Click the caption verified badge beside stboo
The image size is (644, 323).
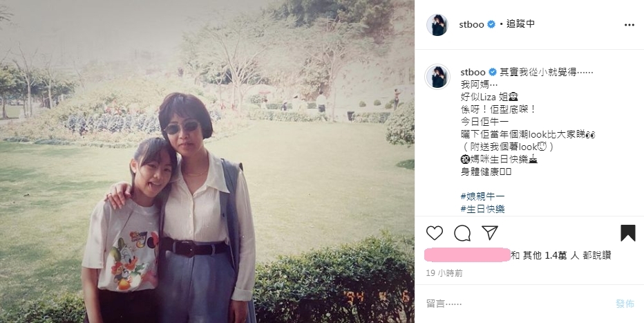(493, 73)
